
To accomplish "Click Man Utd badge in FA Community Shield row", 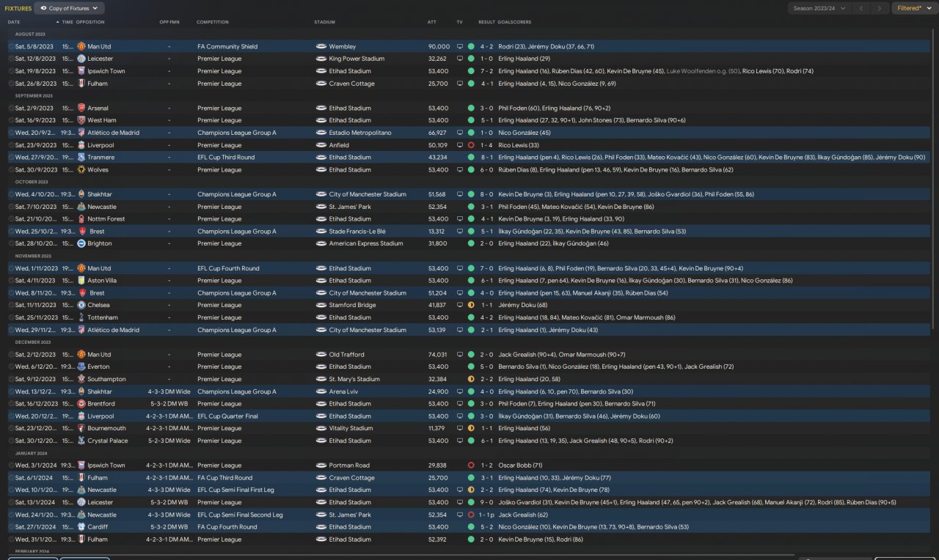I will point(81,46).
